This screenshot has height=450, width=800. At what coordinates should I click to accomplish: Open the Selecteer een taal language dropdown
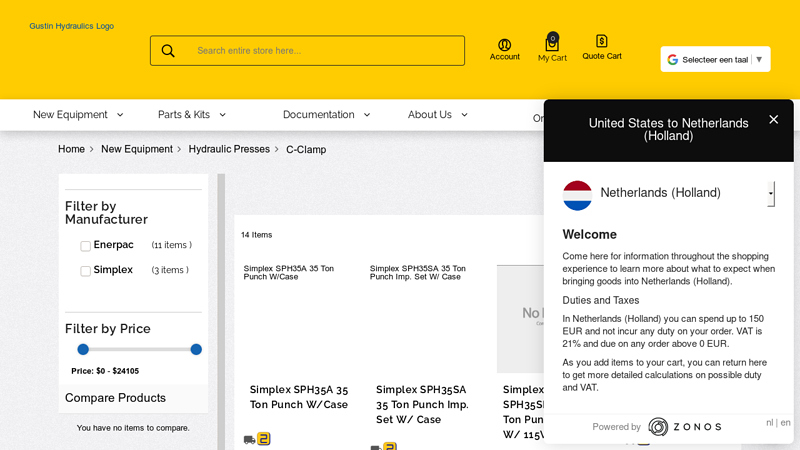(715, 60)
